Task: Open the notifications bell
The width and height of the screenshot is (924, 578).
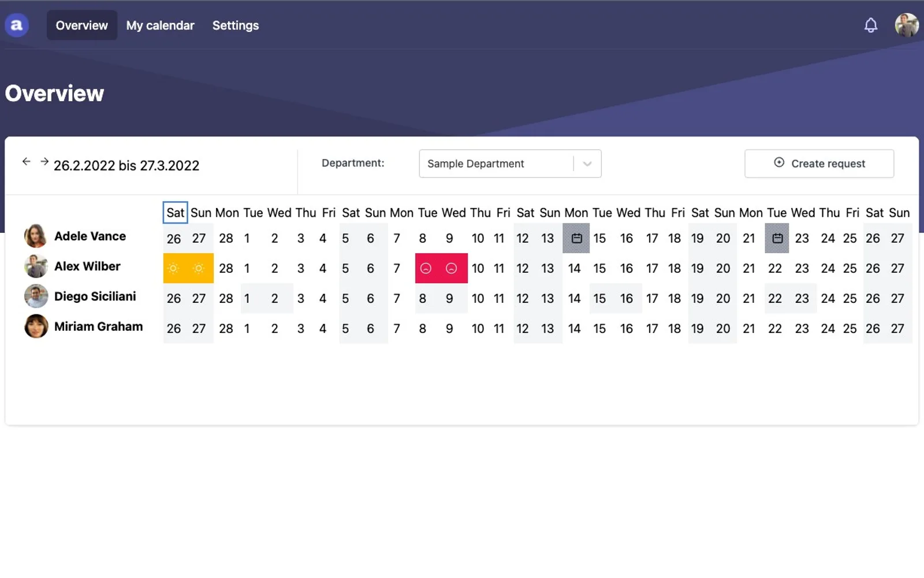Action: [x=870, y=25]
